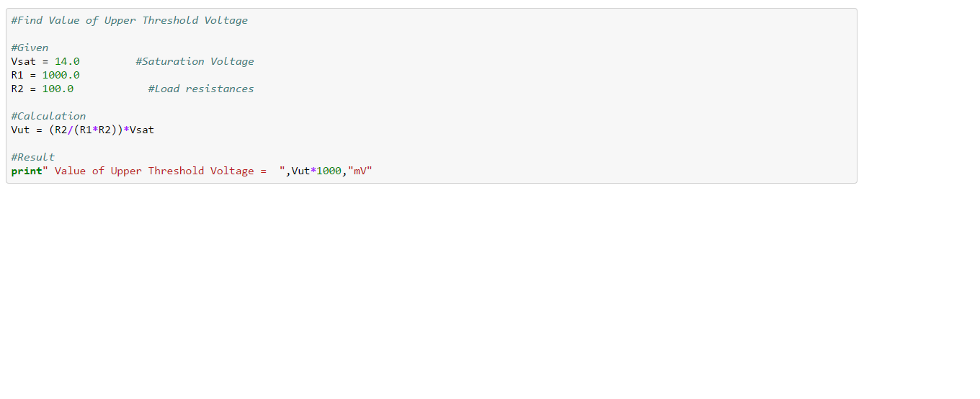Image resolution: width=980 pixels, height=399 pixels.
Task: Click the #Result comment line
Action: coord(33,157)
